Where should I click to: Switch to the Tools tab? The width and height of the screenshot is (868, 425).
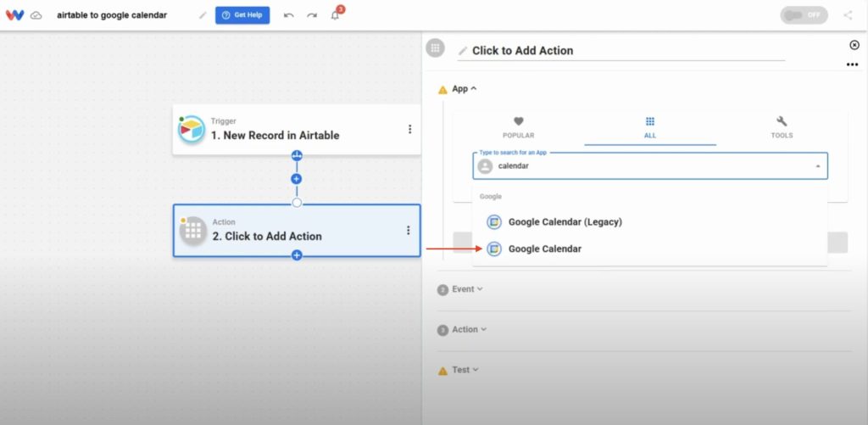tap(782, 127)
